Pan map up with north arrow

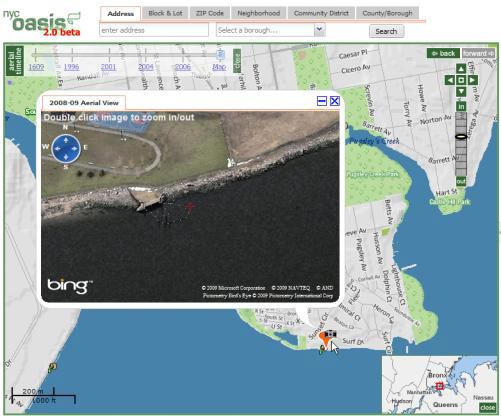point(461,69)
